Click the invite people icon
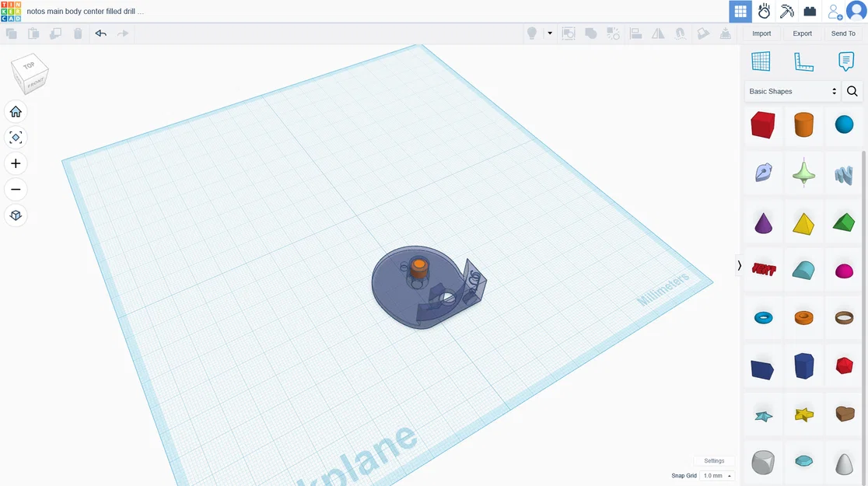 [835, 11]
